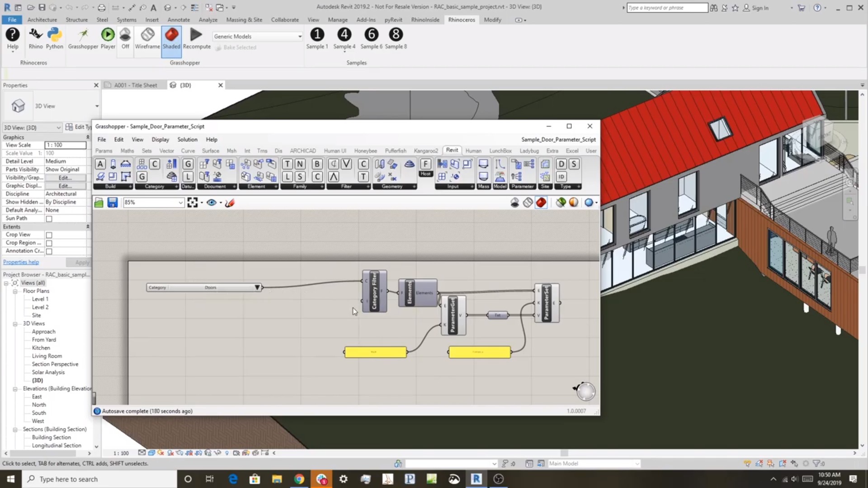Select the Revit component tab in Grasshopper
This screenshot has width=868, height=488.
coord(452,150)
